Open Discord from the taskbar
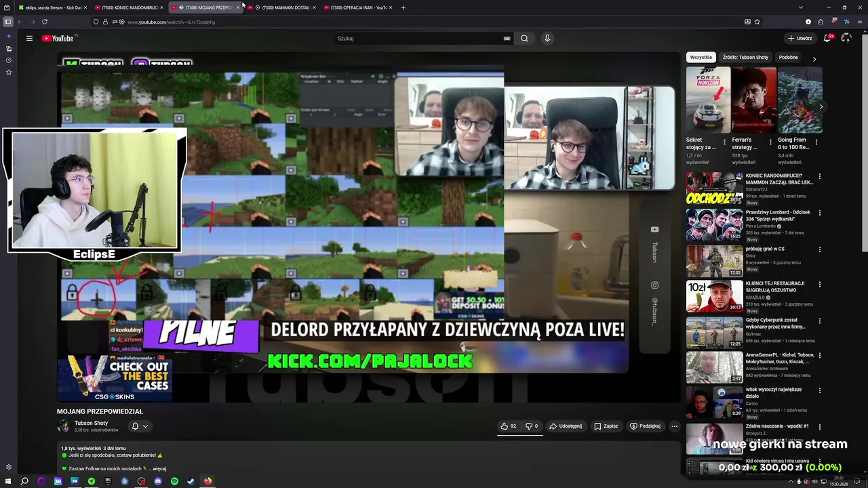The width and height of the screenshot is (868, 488). click(x=158, y=481)
